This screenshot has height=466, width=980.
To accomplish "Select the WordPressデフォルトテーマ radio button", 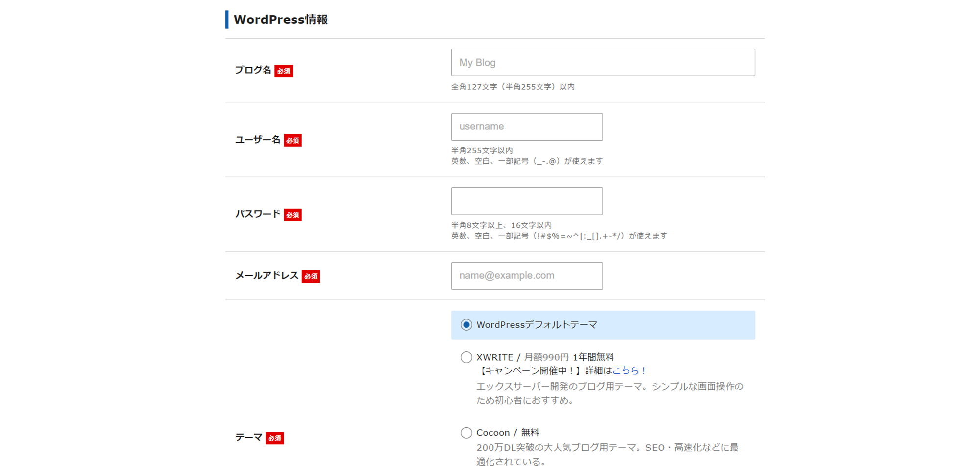I will tap(466, 325).
